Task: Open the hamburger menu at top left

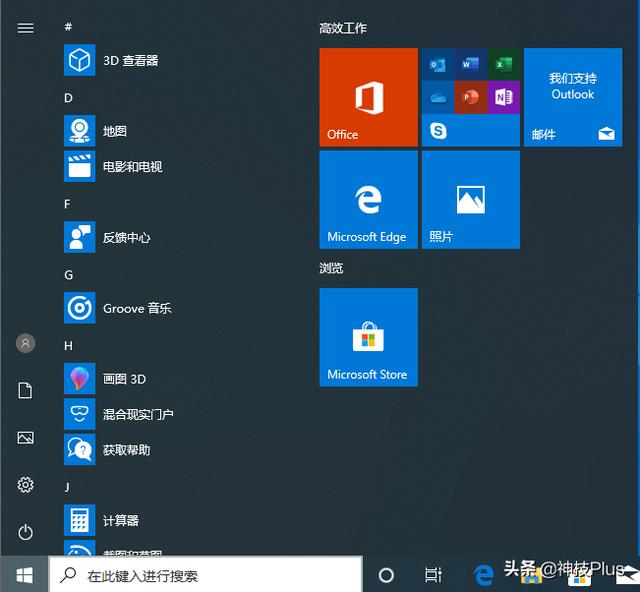Action: (25, 28)
